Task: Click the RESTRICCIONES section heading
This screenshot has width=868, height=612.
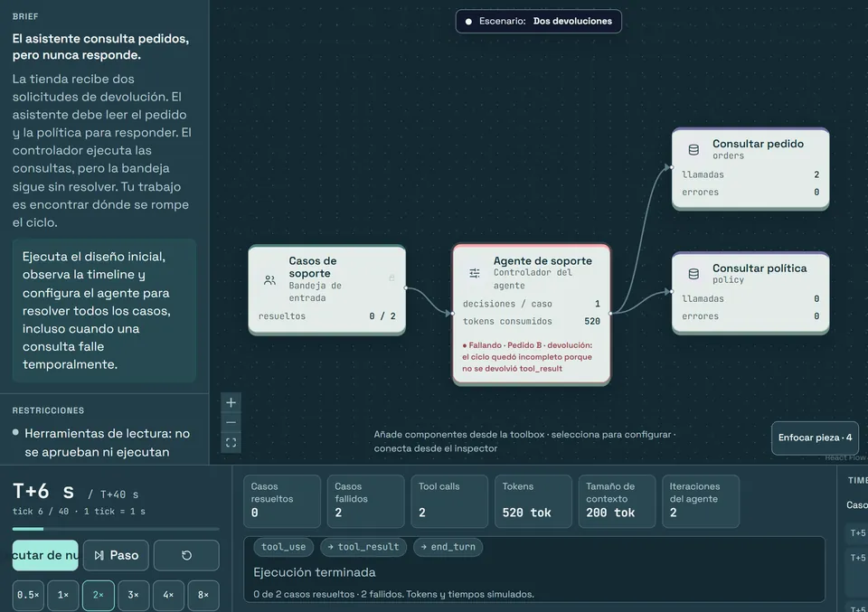Action: [x=48, y=410]
